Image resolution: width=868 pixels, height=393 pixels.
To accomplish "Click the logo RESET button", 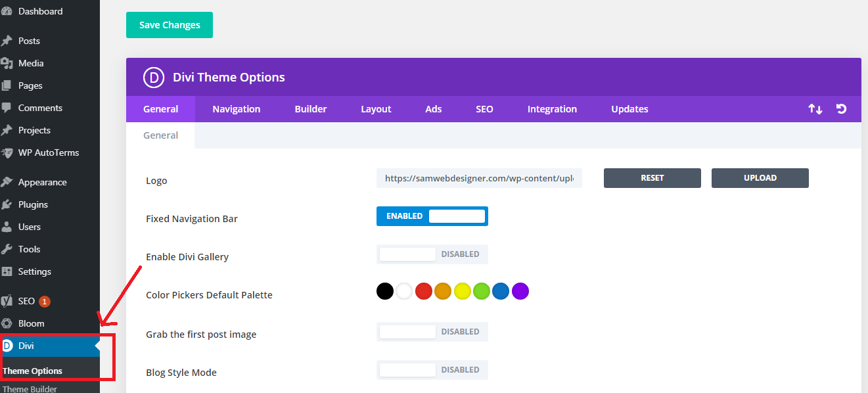I will pos(652,178).
